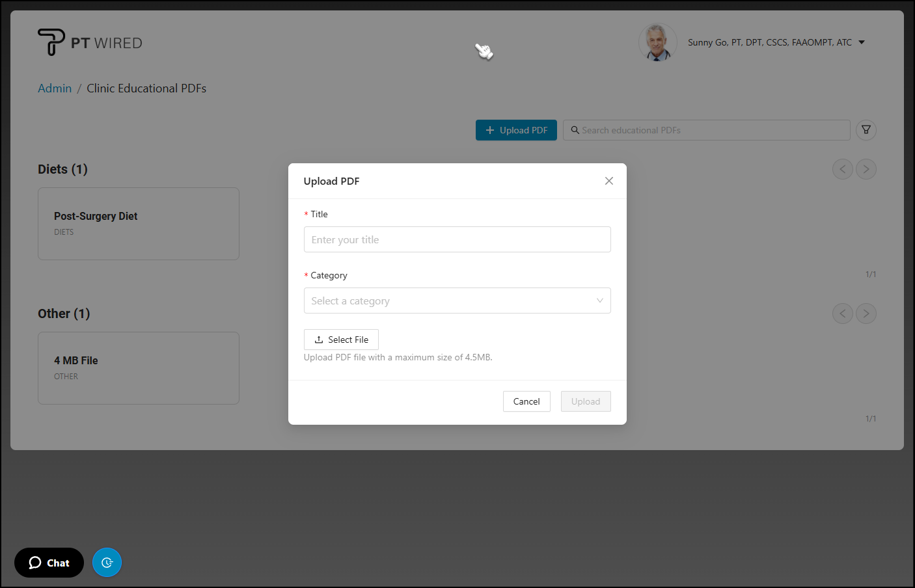Open the Chat bubble widget
This screenshot has width=915, height=588.
tap(49, 563)
